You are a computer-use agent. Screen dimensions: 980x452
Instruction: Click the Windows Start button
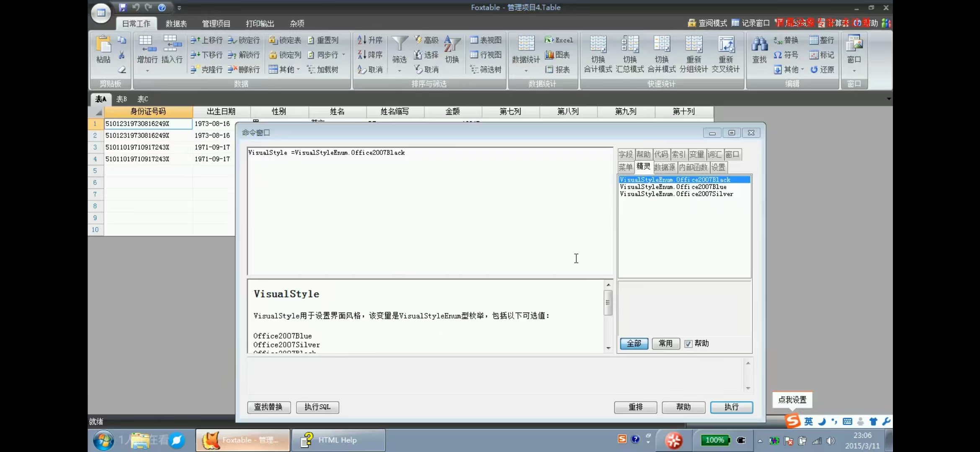point(103,440)
